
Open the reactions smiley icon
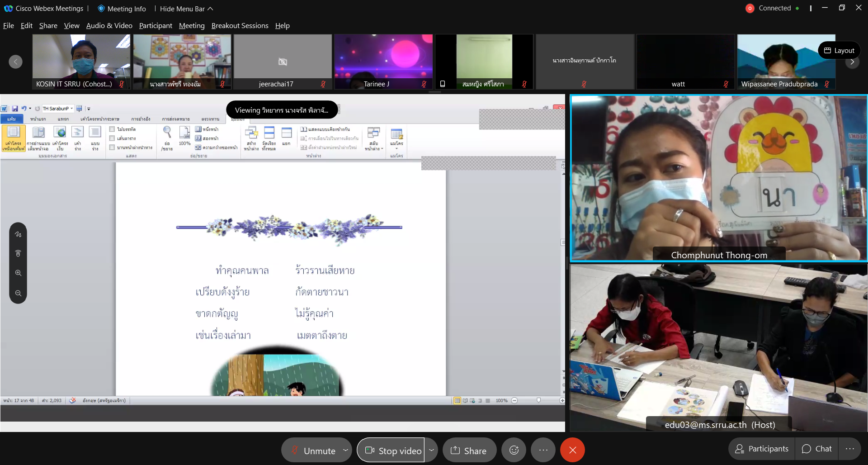coord(514,450)
